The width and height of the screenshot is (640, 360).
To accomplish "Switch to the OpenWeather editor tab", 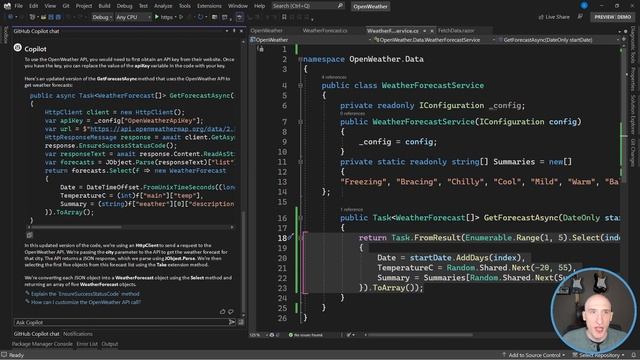I will click(x=267, y=31).
